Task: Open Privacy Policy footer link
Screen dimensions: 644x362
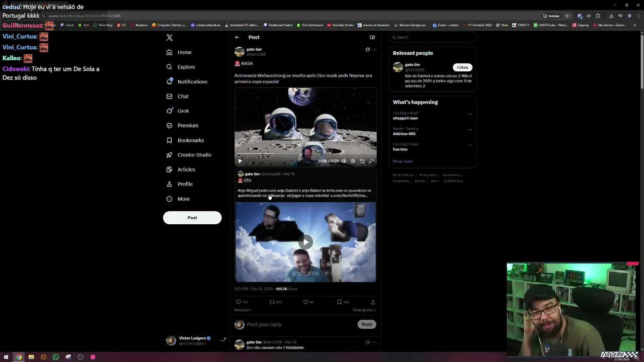Action: tap(428, 175)
